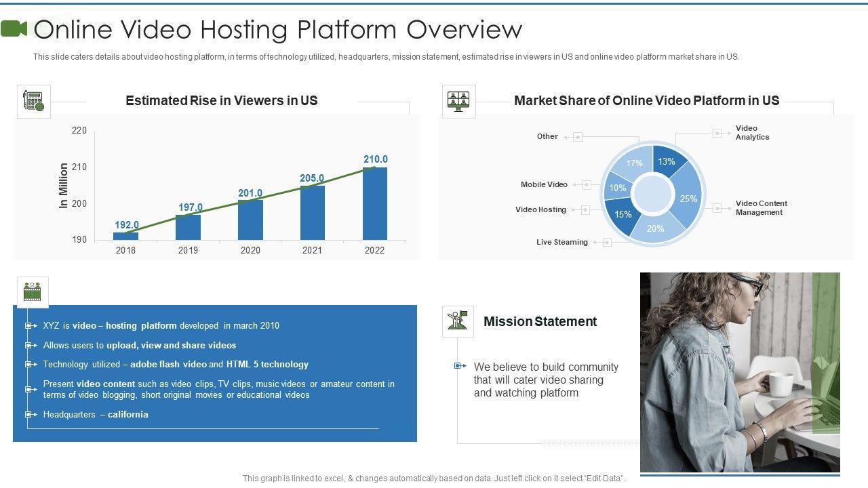This screenshot has width=868, height=488.
Task: Click the film clapper audience icon
Action: click(32, 292)
